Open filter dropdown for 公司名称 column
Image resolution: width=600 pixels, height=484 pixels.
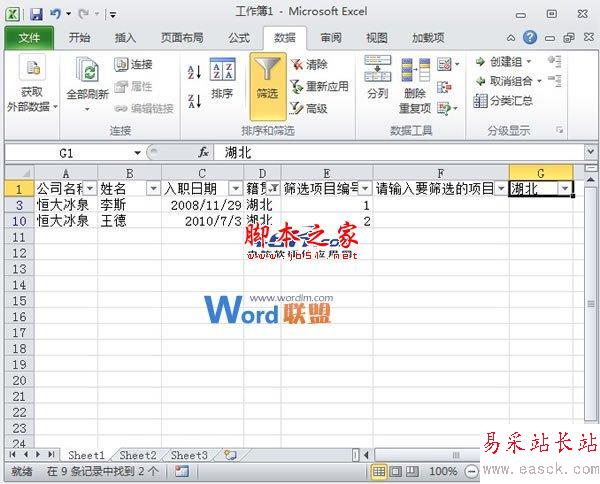click(90, 188)
